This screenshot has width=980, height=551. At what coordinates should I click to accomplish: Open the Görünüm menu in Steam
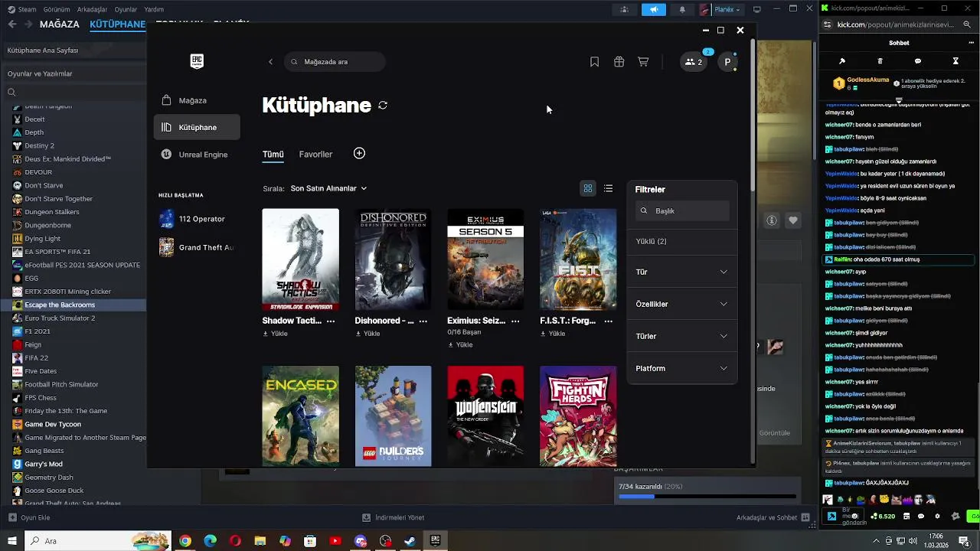pyautogui.click(x=57, y=9)
